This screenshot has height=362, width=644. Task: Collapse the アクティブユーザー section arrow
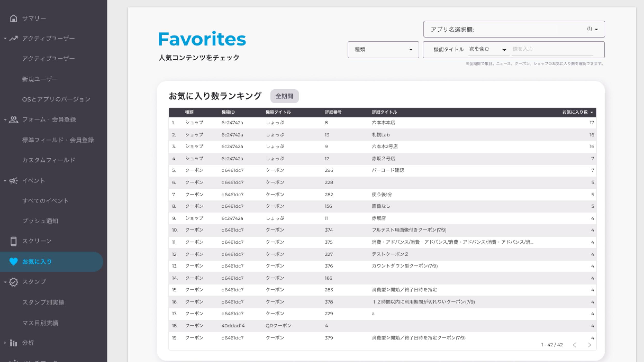pyautogui.click(x=5, y=38)
